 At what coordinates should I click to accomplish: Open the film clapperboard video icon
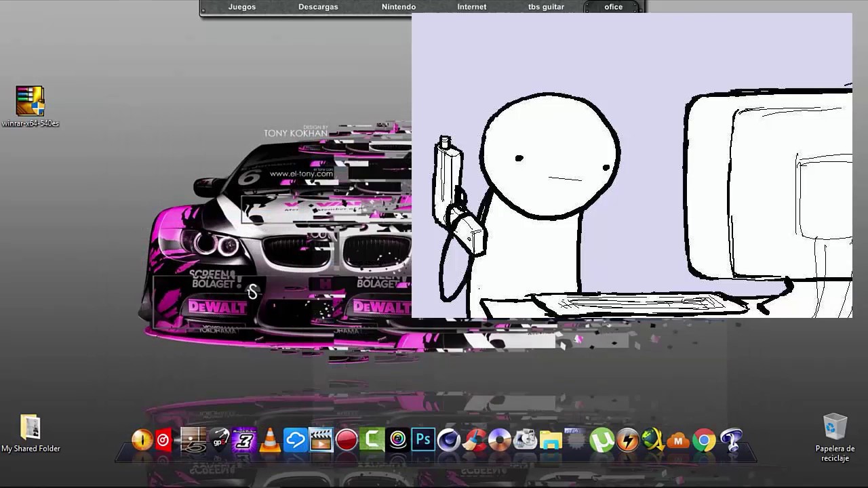(x=321, y=441)
